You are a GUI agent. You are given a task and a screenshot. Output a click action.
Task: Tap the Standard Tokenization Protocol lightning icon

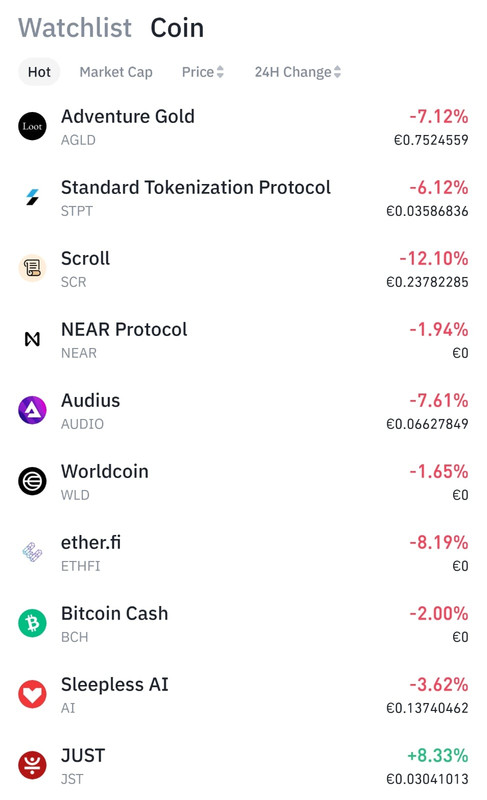click(32, 197)
